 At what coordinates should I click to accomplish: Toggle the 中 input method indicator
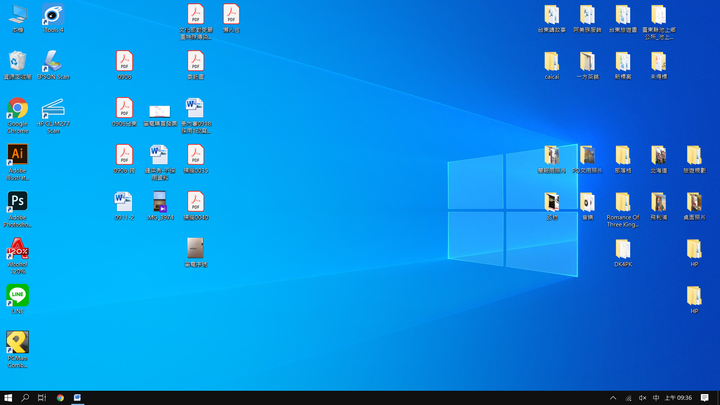tap(656, 398)
